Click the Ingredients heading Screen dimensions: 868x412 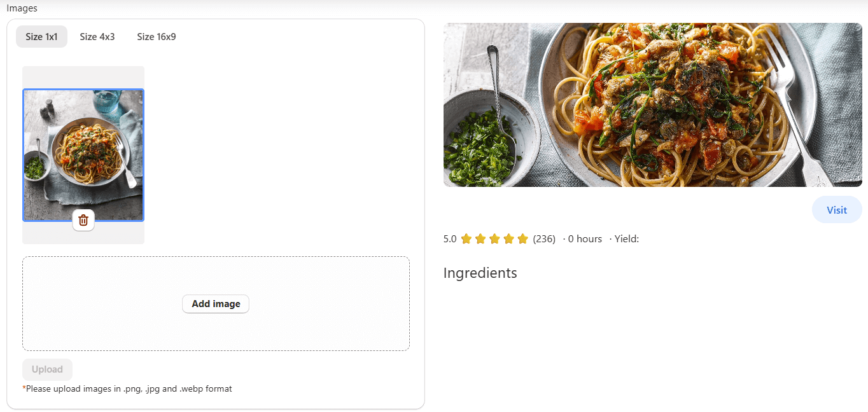click(x=480, y=273)
